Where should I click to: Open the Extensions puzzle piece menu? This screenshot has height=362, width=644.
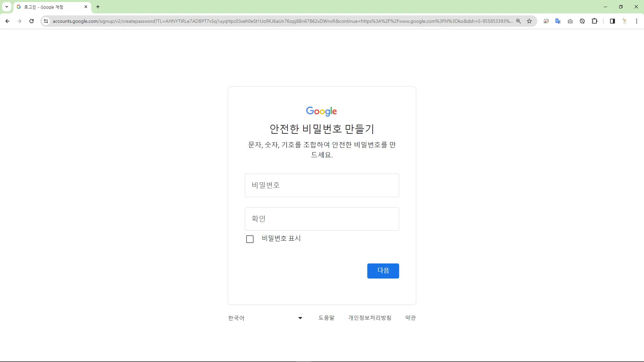point(594,21)
